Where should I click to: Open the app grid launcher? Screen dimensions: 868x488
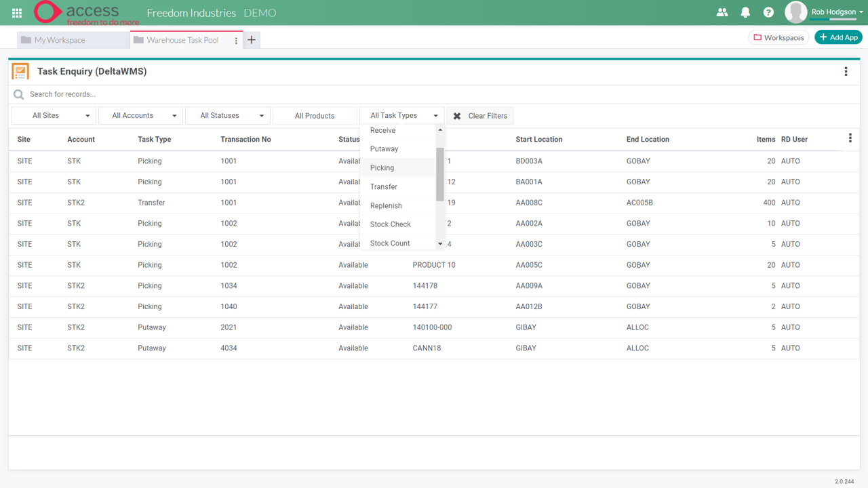[x=16, y=12]
